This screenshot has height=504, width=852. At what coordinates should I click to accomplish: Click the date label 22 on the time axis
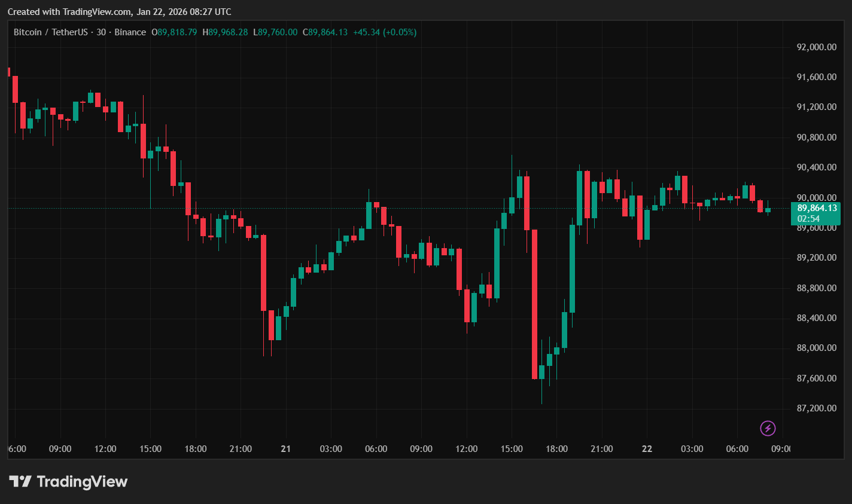[647, 448]
